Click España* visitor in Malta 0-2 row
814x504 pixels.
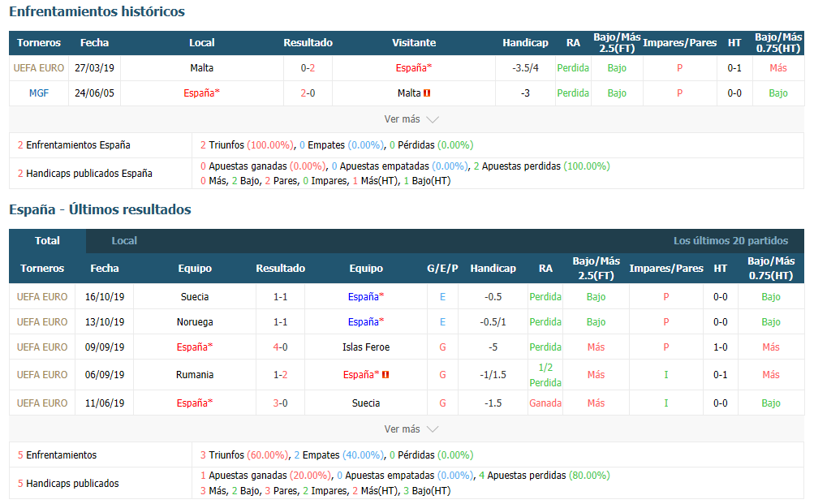[414, 68]
